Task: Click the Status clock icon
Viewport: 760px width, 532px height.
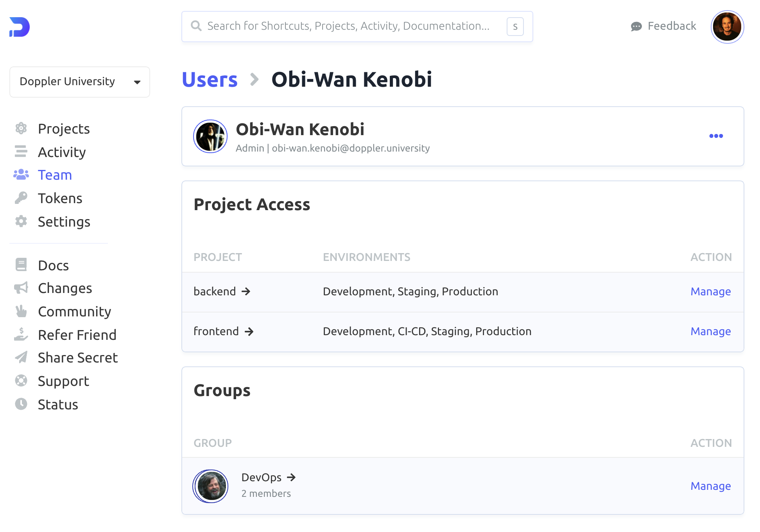Action: (21, 404)
